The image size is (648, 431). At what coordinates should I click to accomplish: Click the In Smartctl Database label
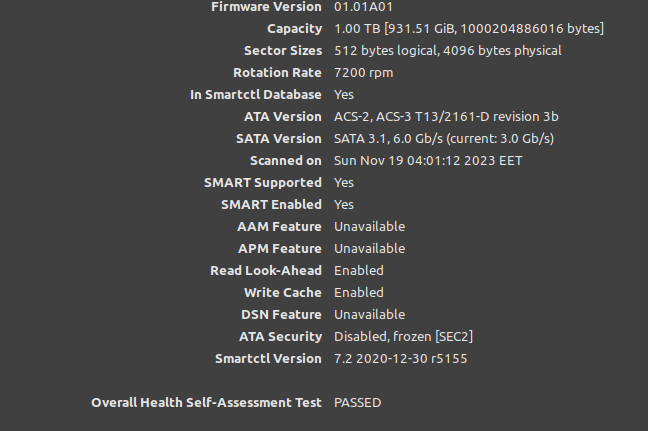coord(255,94)
